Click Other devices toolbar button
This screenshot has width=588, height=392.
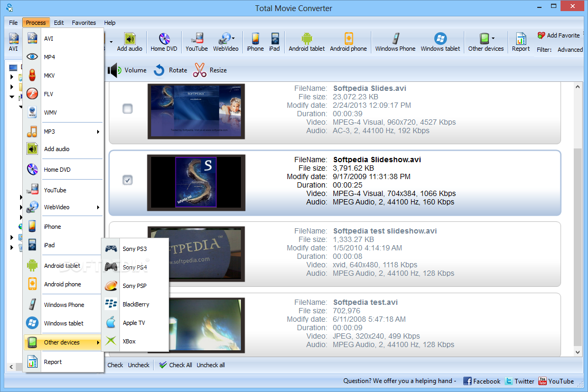point(486,42)
